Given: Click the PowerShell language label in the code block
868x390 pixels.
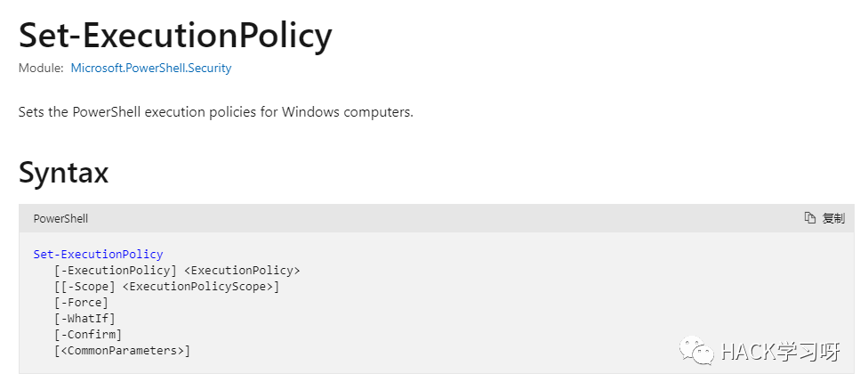Looking at the screenshot, I should [x=60, y=219].
